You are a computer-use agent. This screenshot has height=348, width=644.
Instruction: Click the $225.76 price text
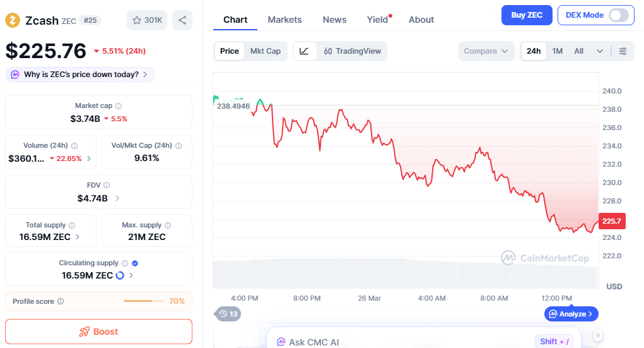tap(45, 51)
